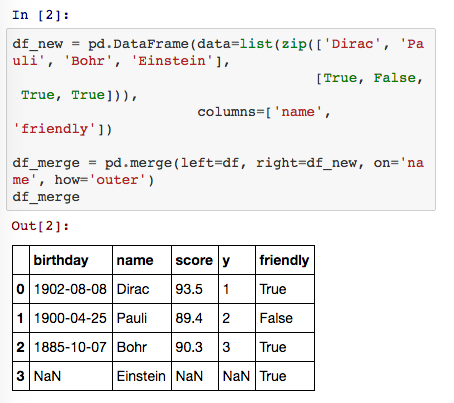Click the name cell Bohr
The height and width of the screenshot is (403, 454).
click(142, 347)
